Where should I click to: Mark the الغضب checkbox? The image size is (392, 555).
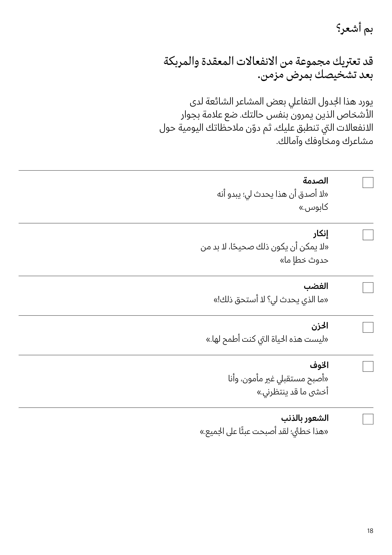(x=368, y=288)
